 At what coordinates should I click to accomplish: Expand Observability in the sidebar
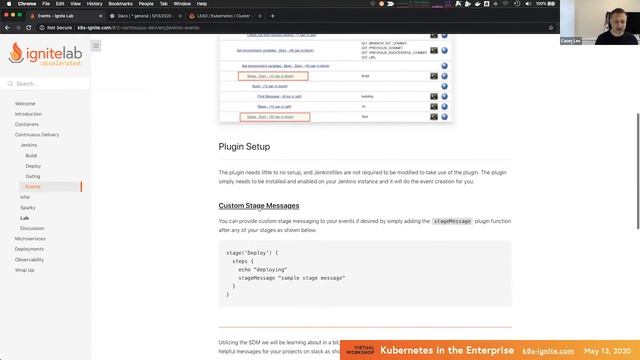(x=29, y=260)
